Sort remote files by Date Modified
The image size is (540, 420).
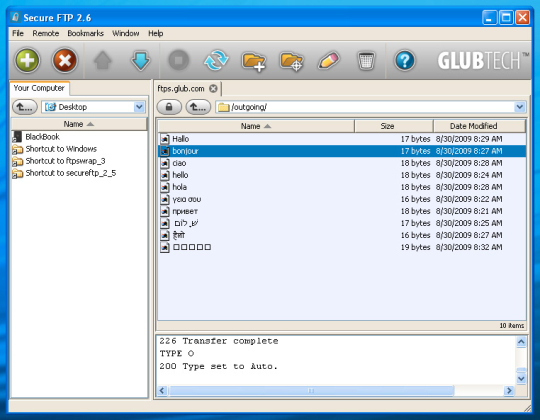480,126
